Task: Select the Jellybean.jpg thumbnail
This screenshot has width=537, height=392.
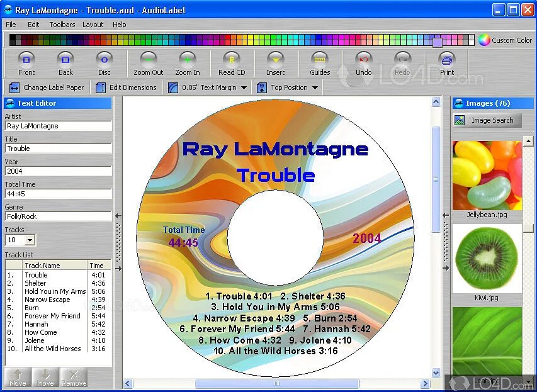Action: (487, 176)
